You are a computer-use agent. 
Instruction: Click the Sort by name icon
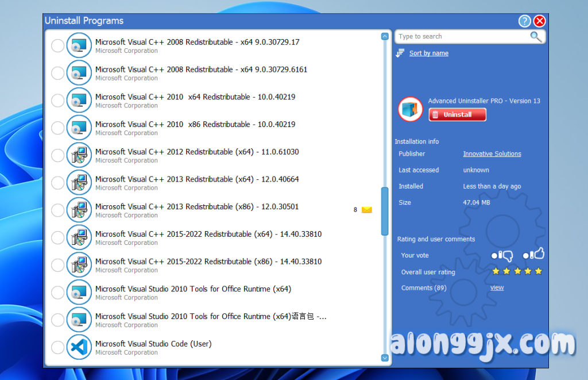pos(400,53)
